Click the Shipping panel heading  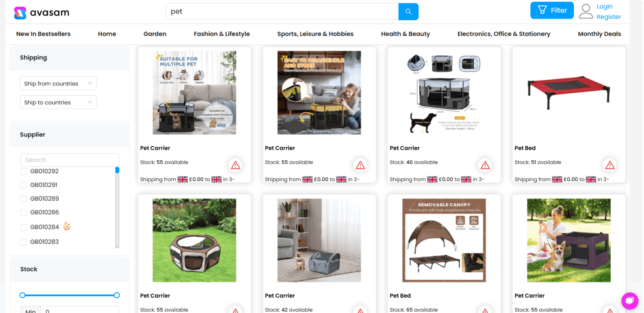(34, 57)
